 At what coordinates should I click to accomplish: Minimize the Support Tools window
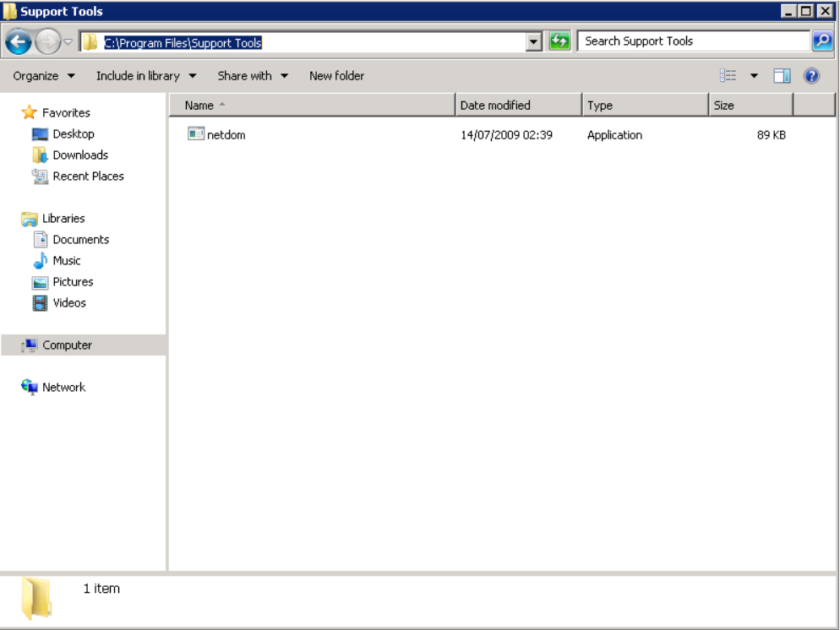tap(788, 11)
